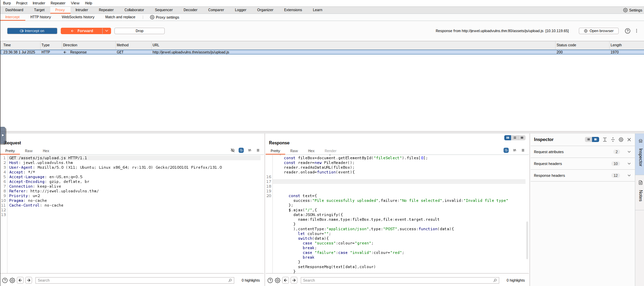The image size is (644, 286).
Task: Collapse all Inspector sections
Action: pos(613,139)
